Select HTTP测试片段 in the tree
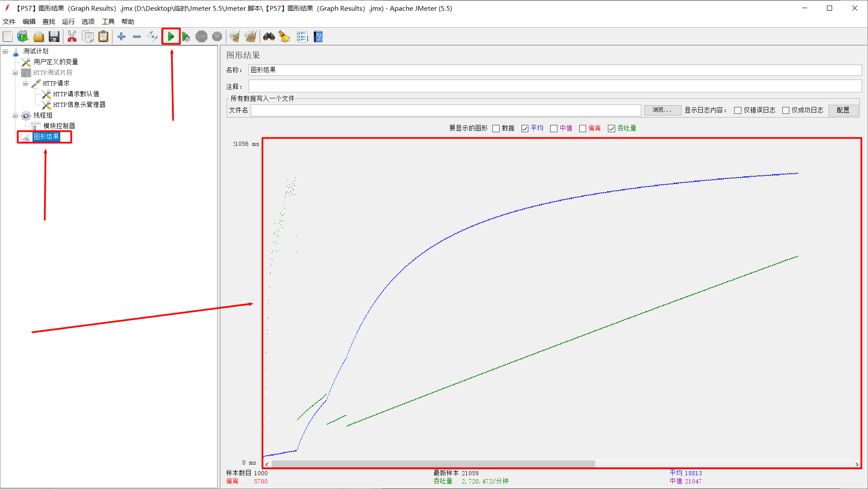 click(53, 73)
